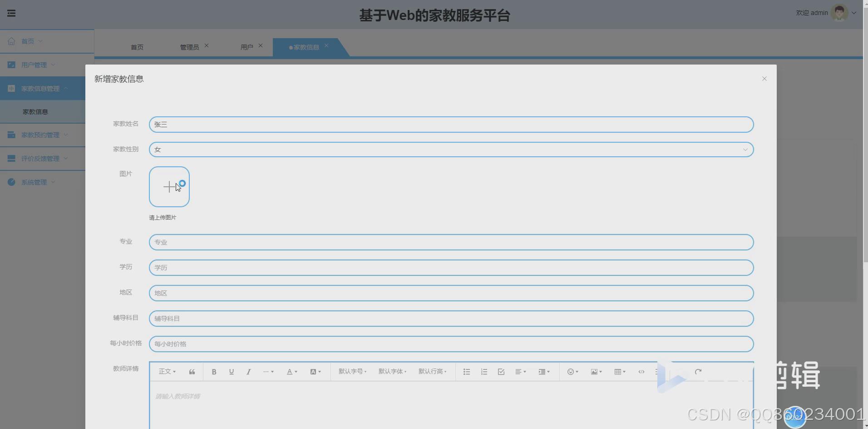Expand 系统管理 sidebar menu
This screenshot has width=868, height=429.
(x=43, y=182)
